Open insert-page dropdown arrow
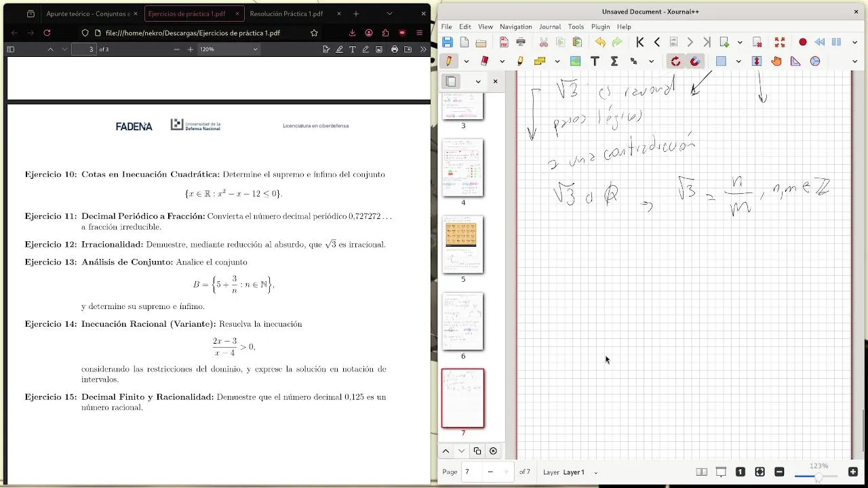Image resolution: width=868 pixels, height=488 pixels. [x=740, y=42]
